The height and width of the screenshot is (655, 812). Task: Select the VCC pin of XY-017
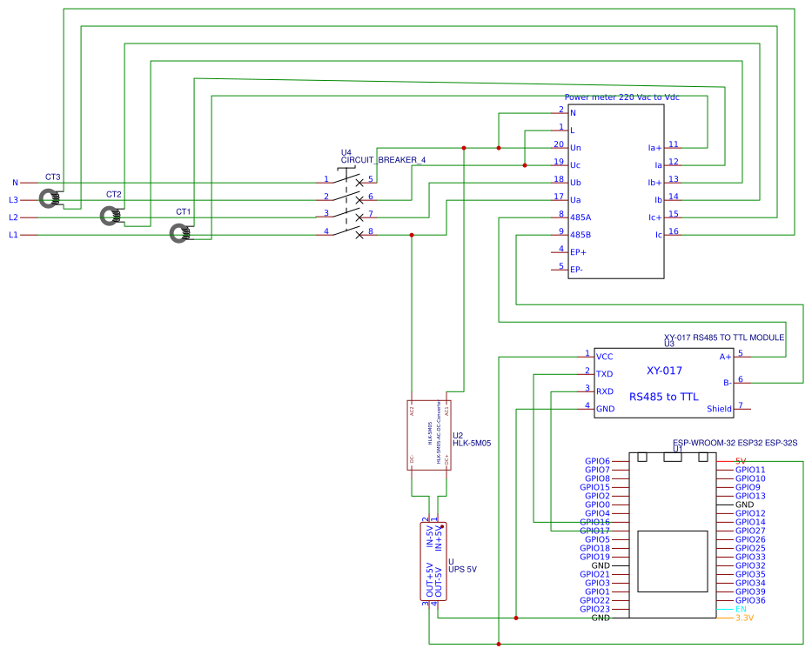(604, 357)
